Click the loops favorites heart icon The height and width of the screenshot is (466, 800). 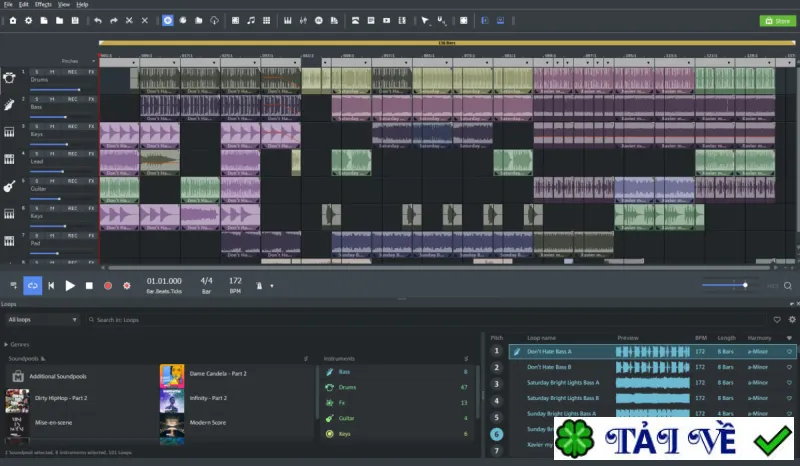tap(777, 320)
